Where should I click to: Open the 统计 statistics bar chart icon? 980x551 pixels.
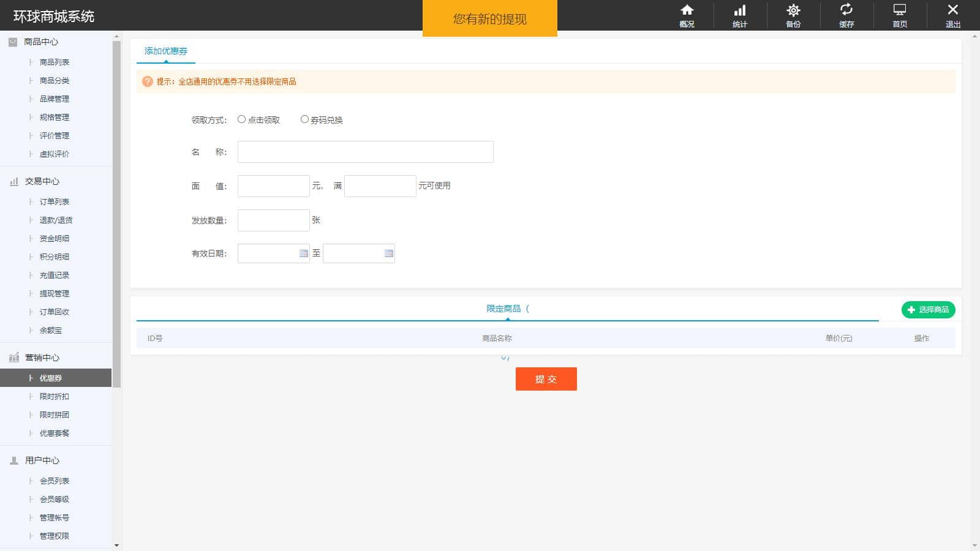(x=740, y=10)
